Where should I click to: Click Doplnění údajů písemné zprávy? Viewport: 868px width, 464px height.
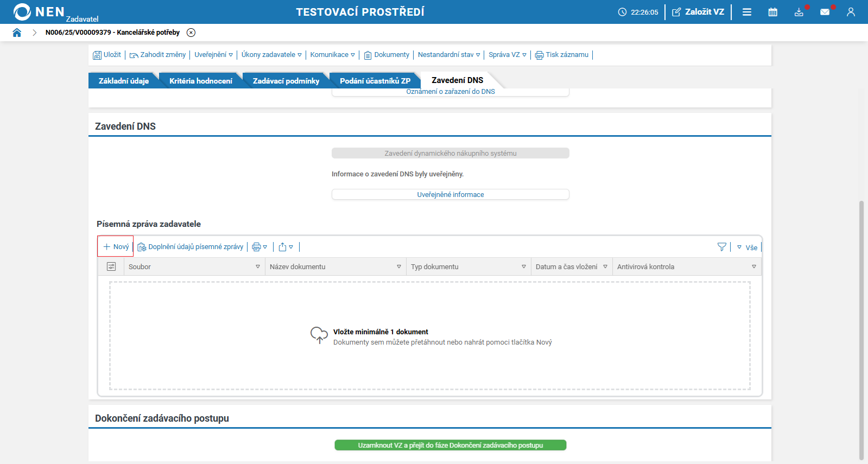[x=191, y=247]
